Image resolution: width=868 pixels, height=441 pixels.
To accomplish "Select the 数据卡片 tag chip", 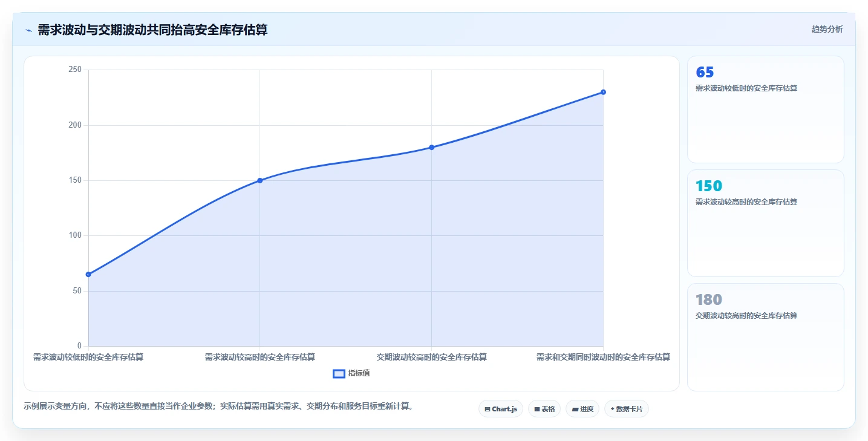I will click(627, 409).
